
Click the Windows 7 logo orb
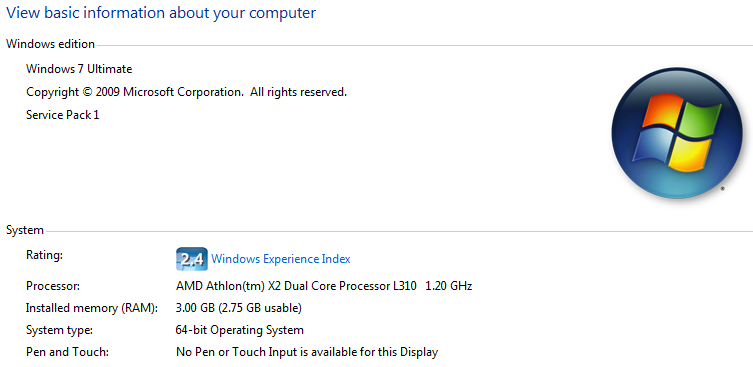coord(676,133)
